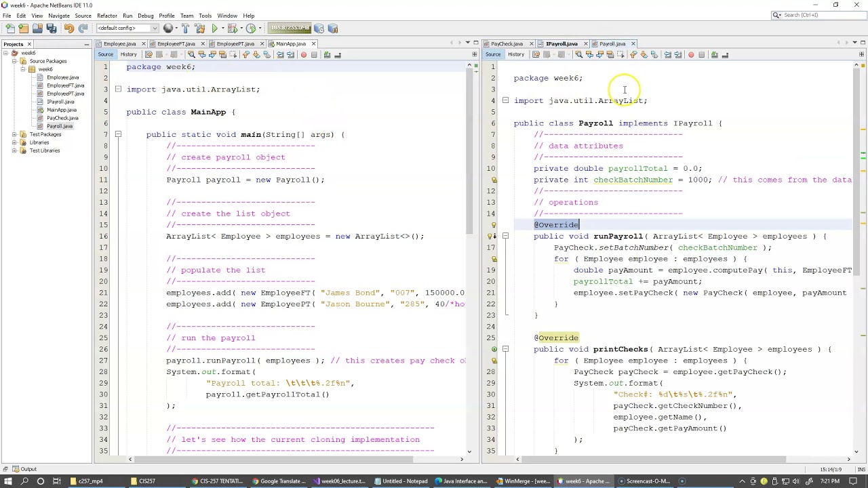Click Shift Line Left in right editor toolbar

pyautogui.click(x=667, y=55)
